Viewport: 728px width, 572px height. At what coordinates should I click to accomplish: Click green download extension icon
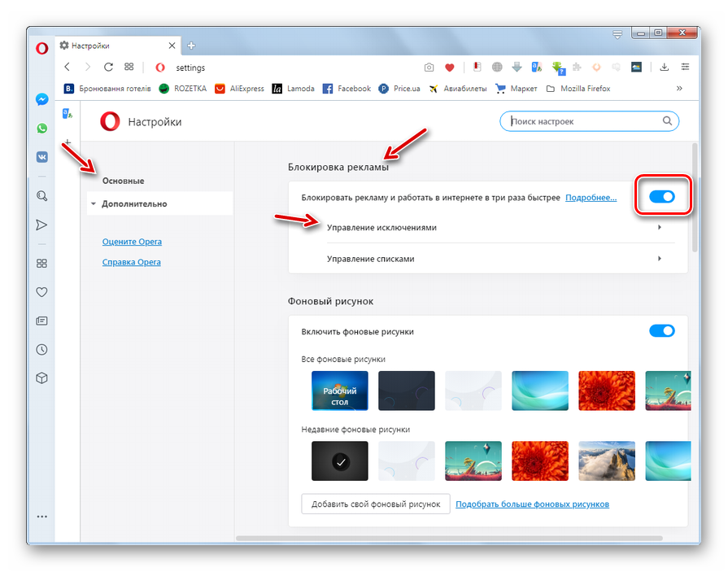pyautogui.click(x=558, y=68)
